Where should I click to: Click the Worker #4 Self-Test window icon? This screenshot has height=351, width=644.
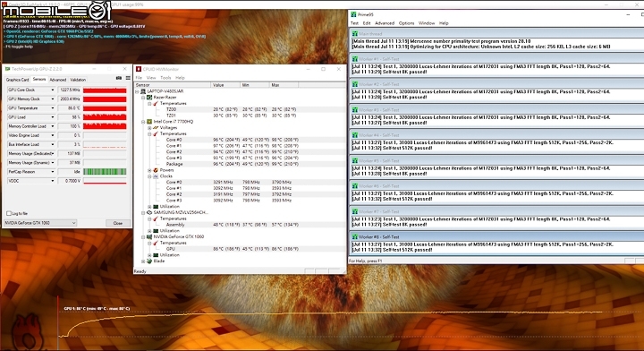[355, 135]
